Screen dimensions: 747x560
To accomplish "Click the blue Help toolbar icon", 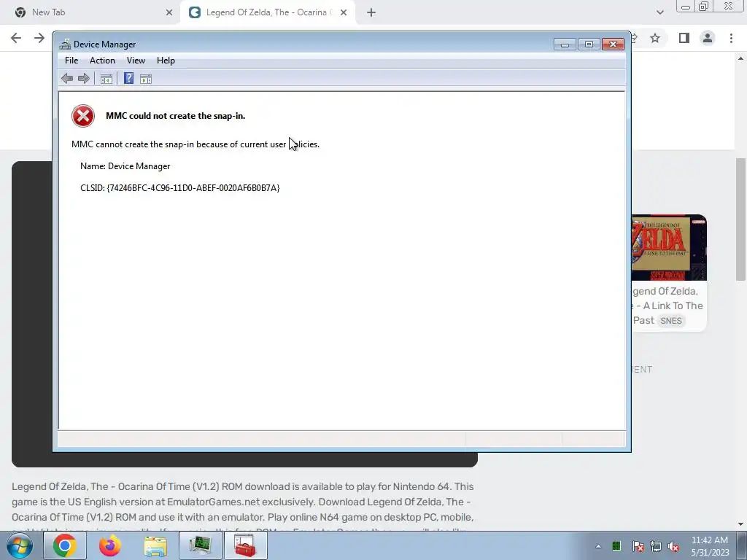I will coord(128,78).
